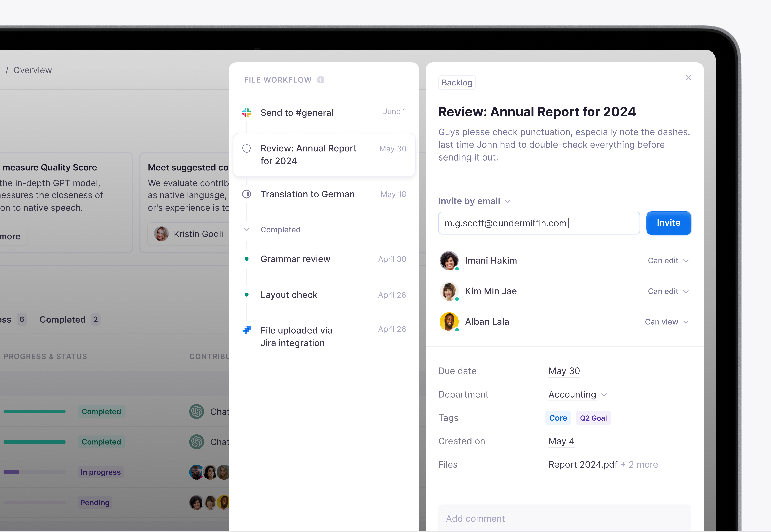Click the dashed circle status icon for Annual Report review
Image resolution: width=771 pixels, height=532 pixels.
click(246, 148)
